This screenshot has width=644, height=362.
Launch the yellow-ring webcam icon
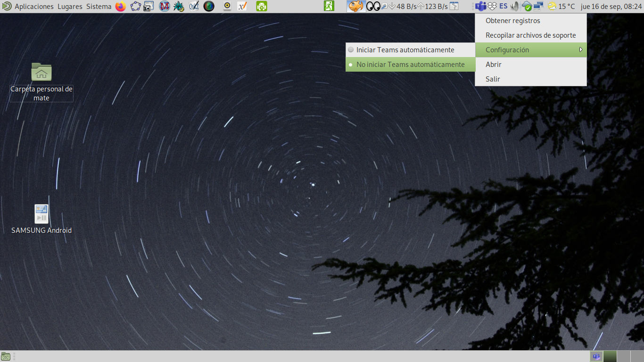pos(227,6)
